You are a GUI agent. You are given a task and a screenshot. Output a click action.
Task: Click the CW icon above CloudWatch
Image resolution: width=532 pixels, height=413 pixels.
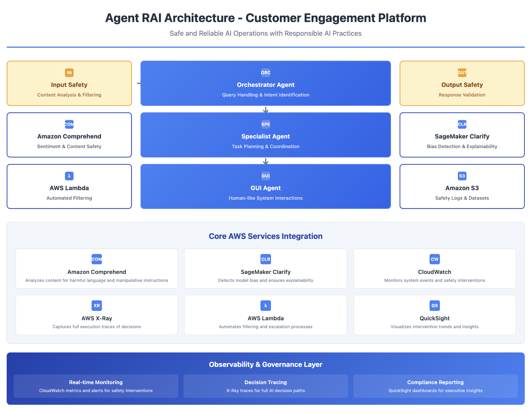(434, 259)
